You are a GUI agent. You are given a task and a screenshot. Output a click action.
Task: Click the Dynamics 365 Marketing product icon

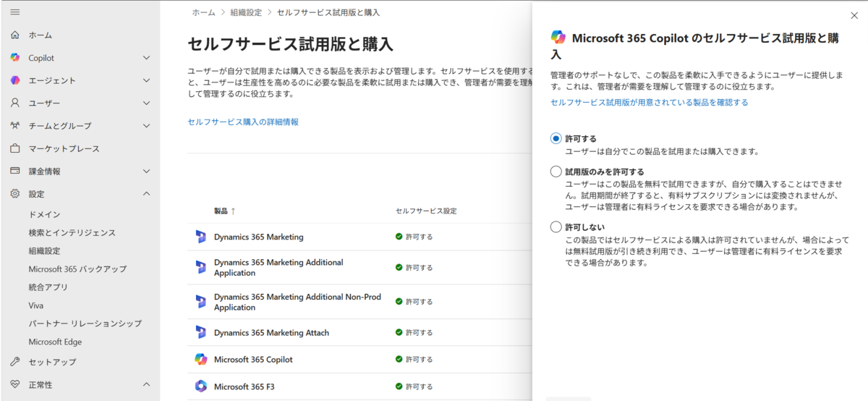pyautogui.click(x=200, y=237)
